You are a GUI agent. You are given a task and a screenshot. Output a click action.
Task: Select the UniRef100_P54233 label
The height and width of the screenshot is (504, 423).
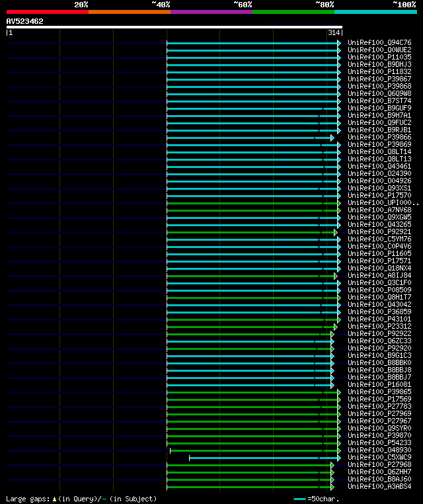coord(379,442)
